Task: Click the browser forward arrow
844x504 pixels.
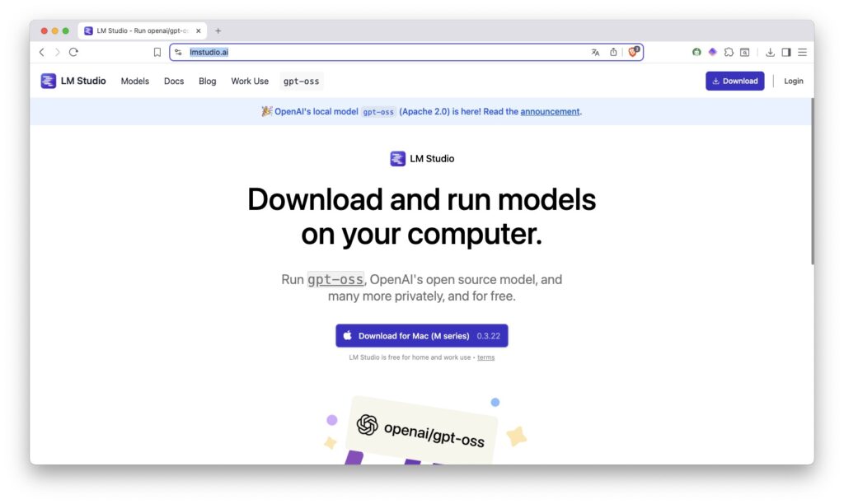Action: click(x=57, y=52)
